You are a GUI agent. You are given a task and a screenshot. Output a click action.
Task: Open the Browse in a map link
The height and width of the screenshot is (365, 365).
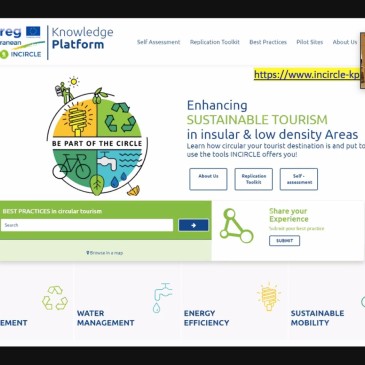(x=105, y=253)
